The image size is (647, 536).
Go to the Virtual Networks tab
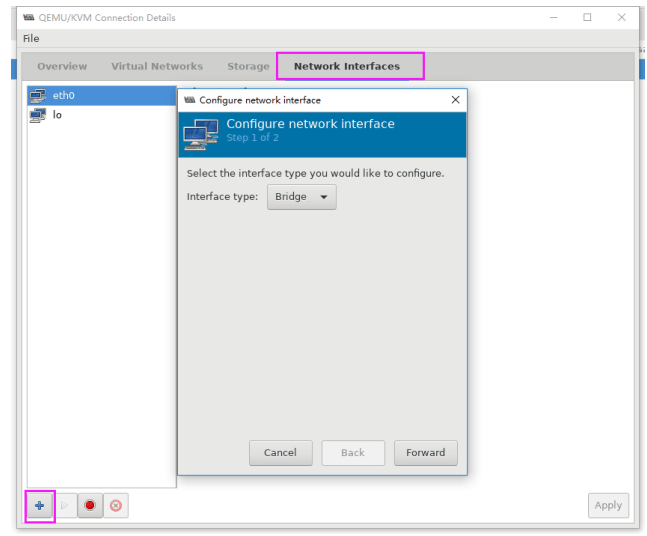click(x=157, y=66)
